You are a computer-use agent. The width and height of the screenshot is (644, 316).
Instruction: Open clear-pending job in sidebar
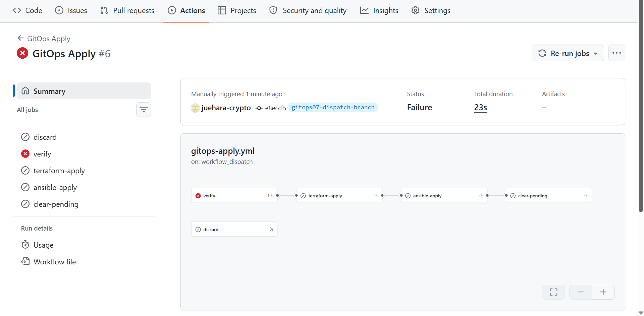point(84,204)
